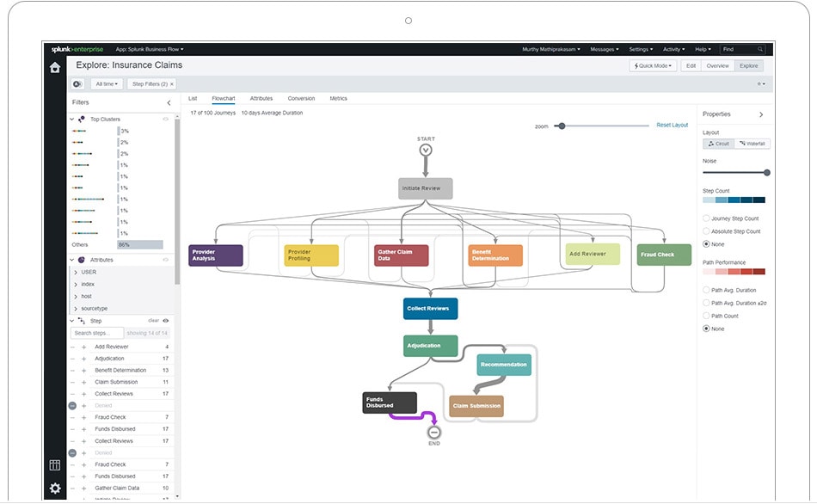Click the Reset Layout link
This screenshot has width=817, height=504.
click(x=673, y=125)
